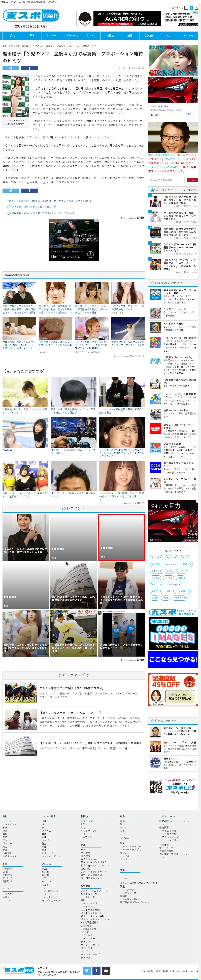Expand Toyota ad with もっと見る

coord(187,114)
